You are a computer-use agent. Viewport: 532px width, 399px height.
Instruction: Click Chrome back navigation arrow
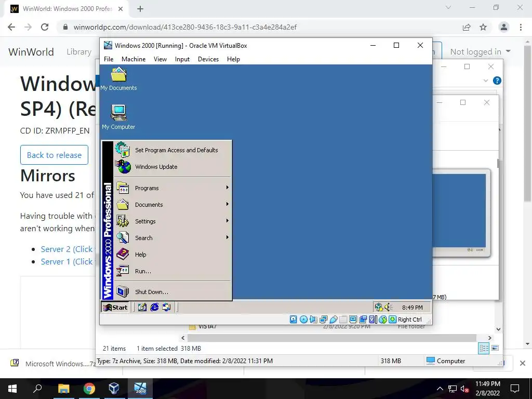point(11,27)
